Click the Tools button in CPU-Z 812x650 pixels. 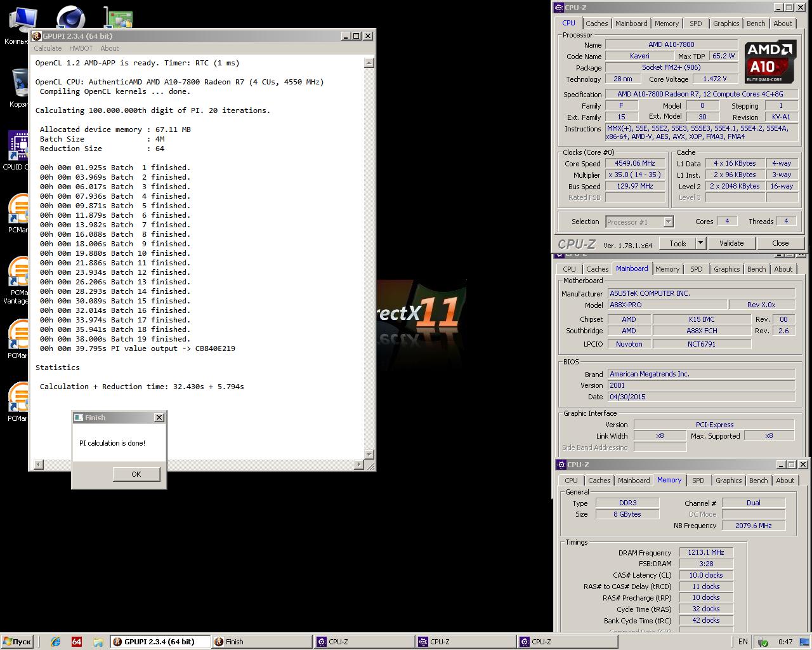pos(678,243)
